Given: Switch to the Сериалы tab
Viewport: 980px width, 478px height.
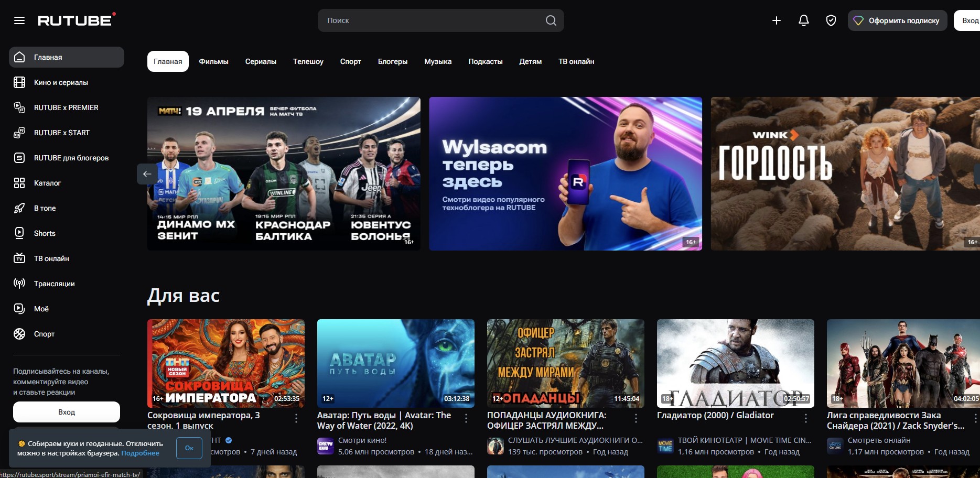Looking at the screenshot, I should tap(261, 61).
